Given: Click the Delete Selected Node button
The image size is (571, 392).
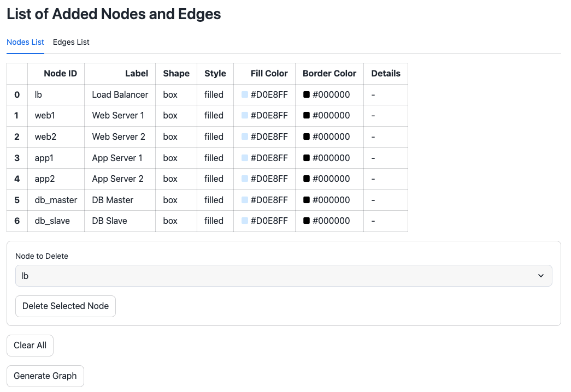Looking at the screenshot, I should [66, 306].
